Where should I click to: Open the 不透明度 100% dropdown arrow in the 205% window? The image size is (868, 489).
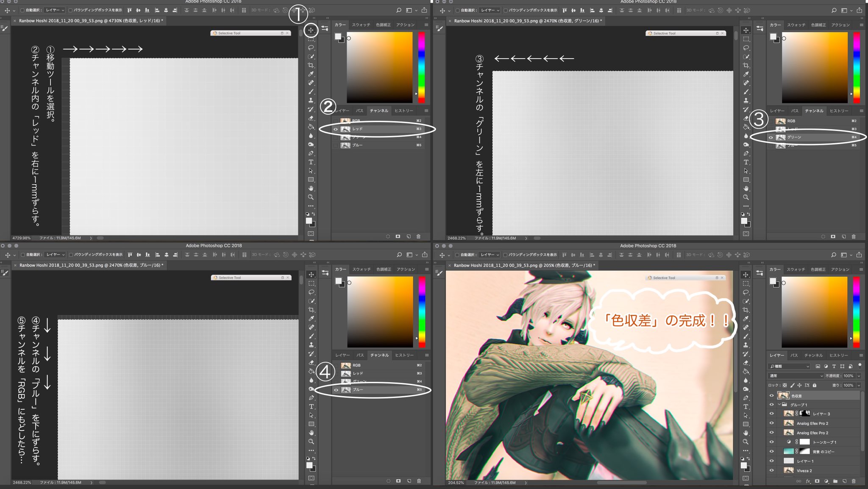(x=859, y=376)
